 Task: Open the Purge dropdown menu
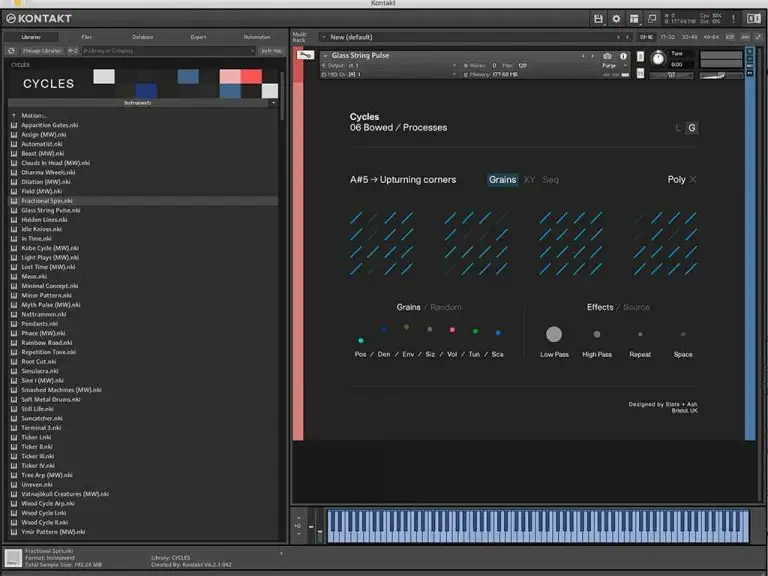614,65
